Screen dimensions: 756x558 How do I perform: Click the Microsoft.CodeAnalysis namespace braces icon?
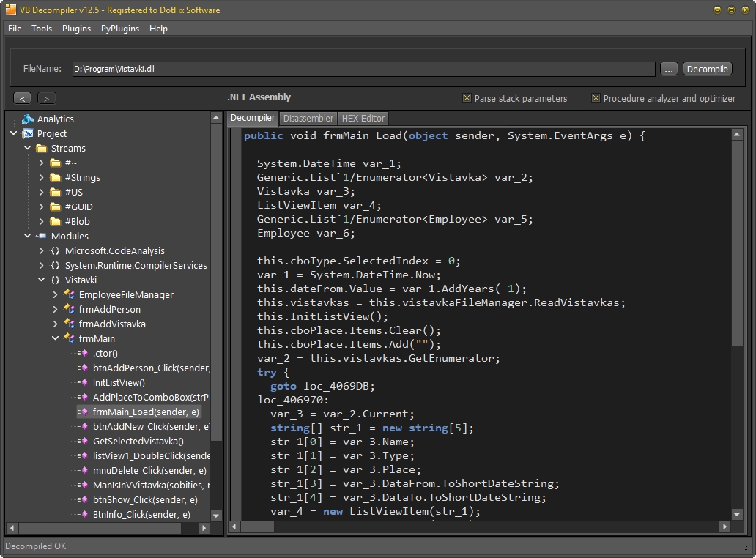(56, 250)
